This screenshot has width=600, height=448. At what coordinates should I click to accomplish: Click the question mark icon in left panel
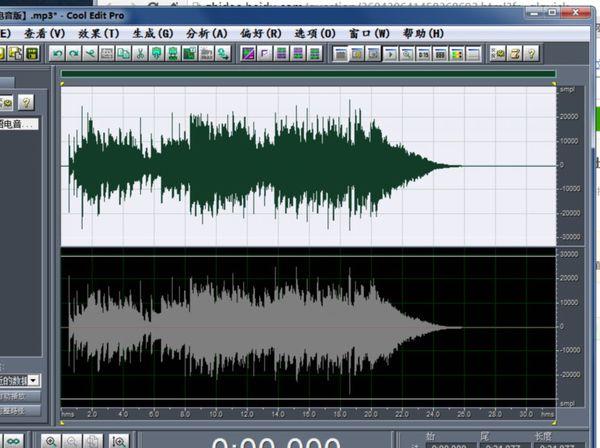point(26,103)
